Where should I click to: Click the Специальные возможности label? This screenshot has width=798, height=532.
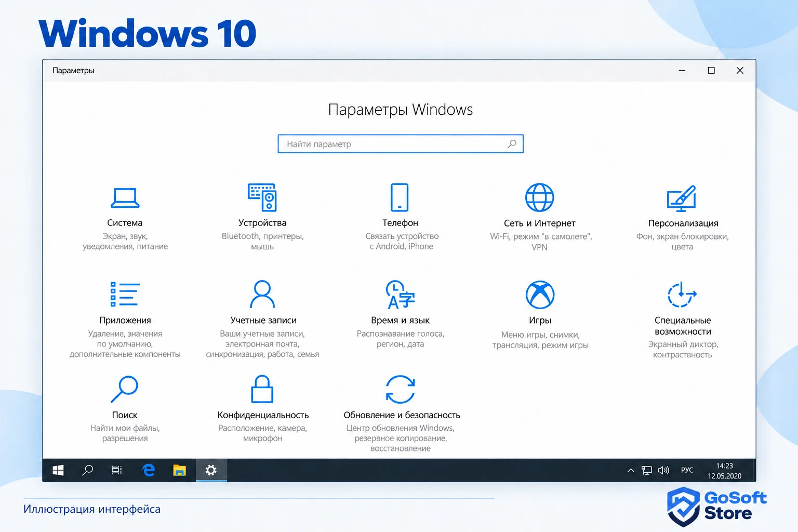pos(683,326)
